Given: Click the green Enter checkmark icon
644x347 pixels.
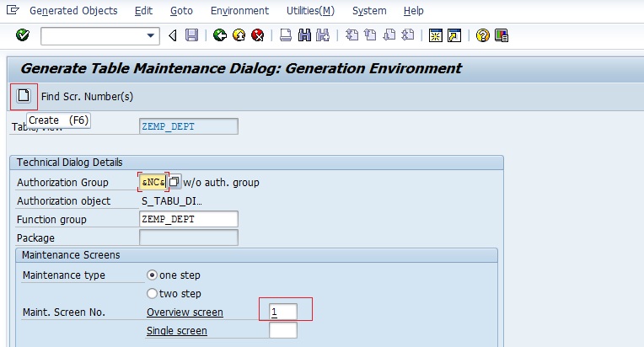Looking at the screenshot, I should (23, 35).
